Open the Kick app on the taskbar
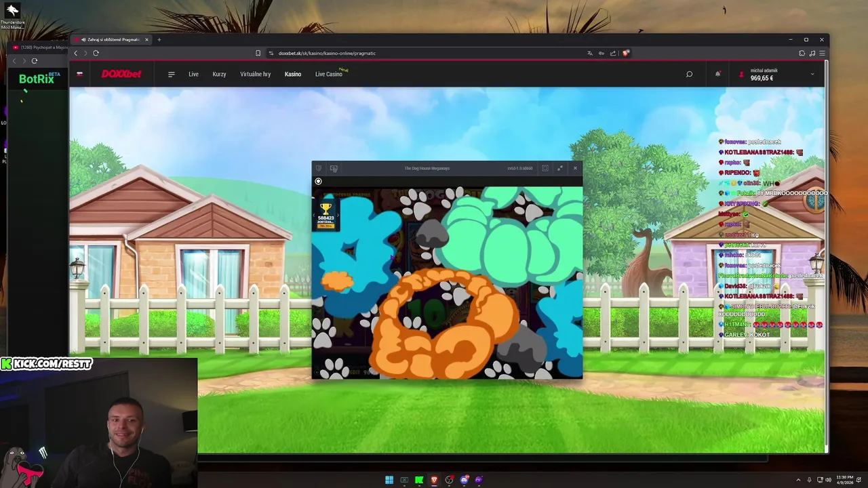 click(419, 480)
